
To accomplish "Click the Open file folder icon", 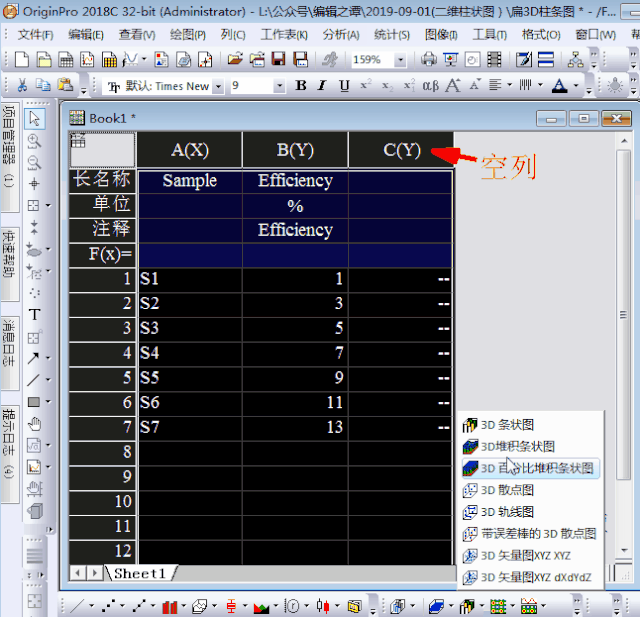I will click(x=235, y=60).
